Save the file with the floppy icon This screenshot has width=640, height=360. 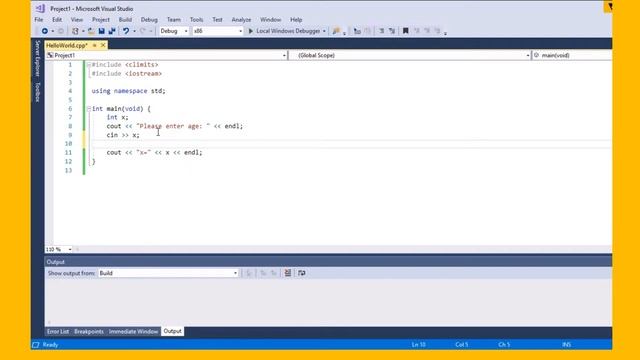pyautogui.click(x=102, y=31)
